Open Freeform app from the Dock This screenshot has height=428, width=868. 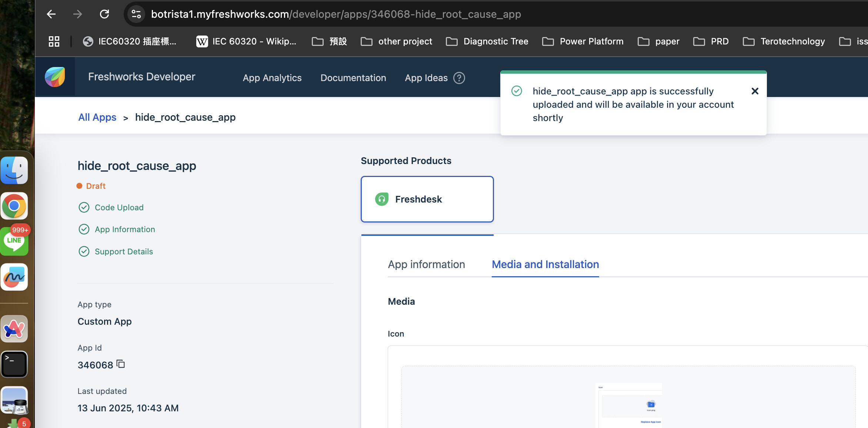[x=14, y=277]
